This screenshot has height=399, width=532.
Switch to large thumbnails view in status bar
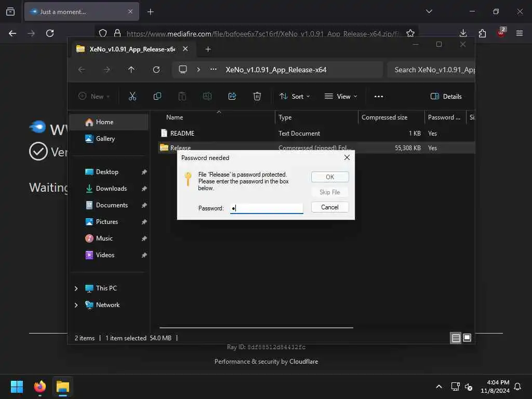click(x=467, y=338)
